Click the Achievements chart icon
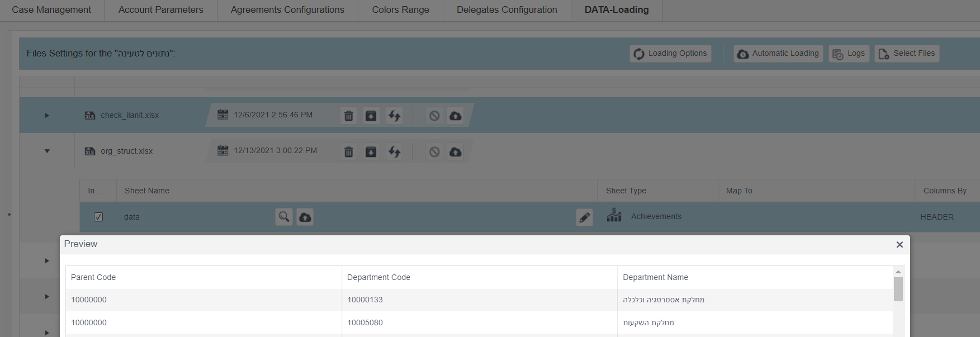The height and width of the screenshot is (337, 980). pos(614,215)
